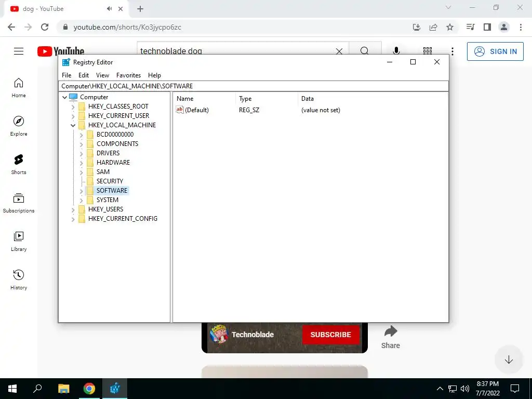Open the Subscriptions sidebar icon
Screen dimensions: 532x399
pos(18,198)
